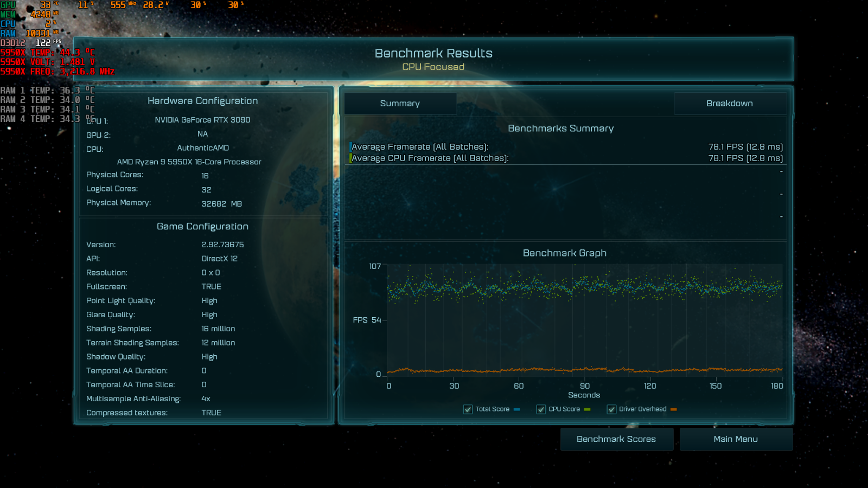Click Multisample Anti-Aliasing value 4x
Viewport: 868px width, 488px height.
(206, 399)
